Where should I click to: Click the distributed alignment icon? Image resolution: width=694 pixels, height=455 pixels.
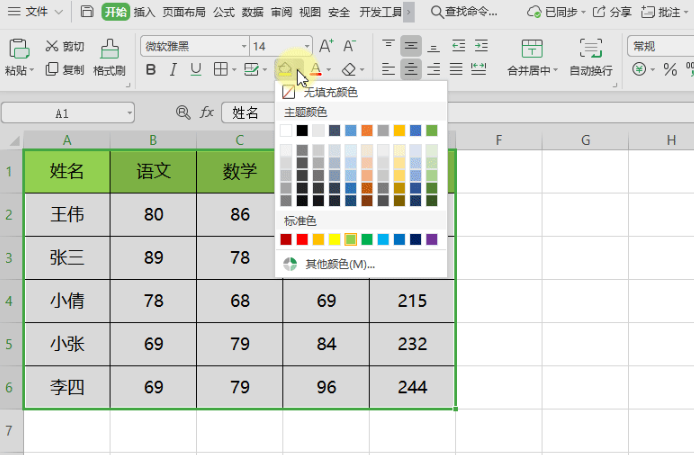coord(478,69)
